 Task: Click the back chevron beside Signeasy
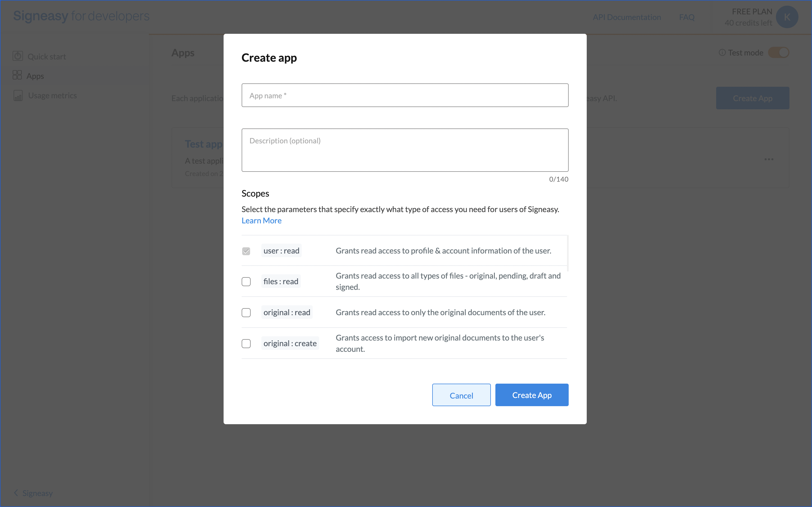click(x=16, y=493)
